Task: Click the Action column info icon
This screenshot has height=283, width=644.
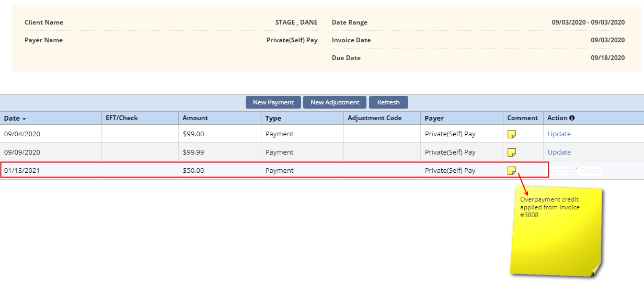Action: point(572,118)
